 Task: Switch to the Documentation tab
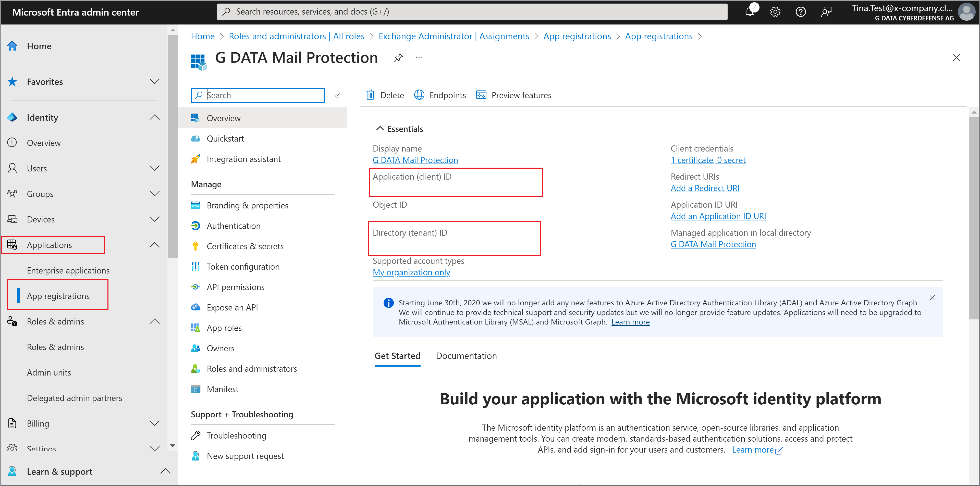pos(467,355)
